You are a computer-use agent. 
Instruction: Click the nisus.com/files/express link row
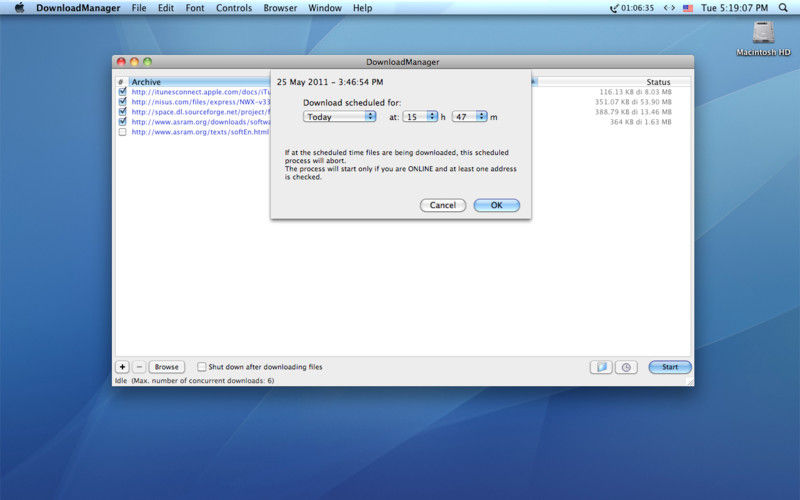click(x=201, y=102)
